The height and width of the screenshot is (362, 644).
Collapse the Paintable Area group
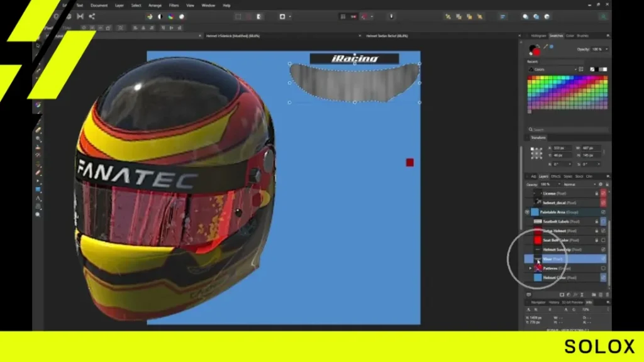click(528, 212)
